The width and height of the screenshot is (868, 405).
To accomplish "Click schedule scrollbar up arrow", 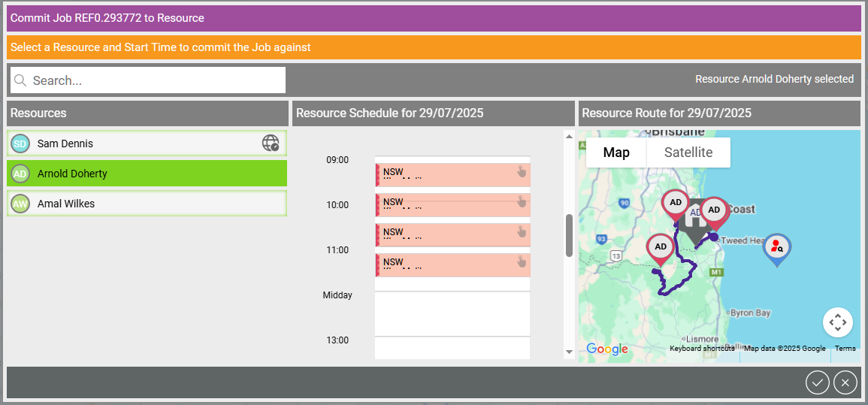I will [569, 136].
